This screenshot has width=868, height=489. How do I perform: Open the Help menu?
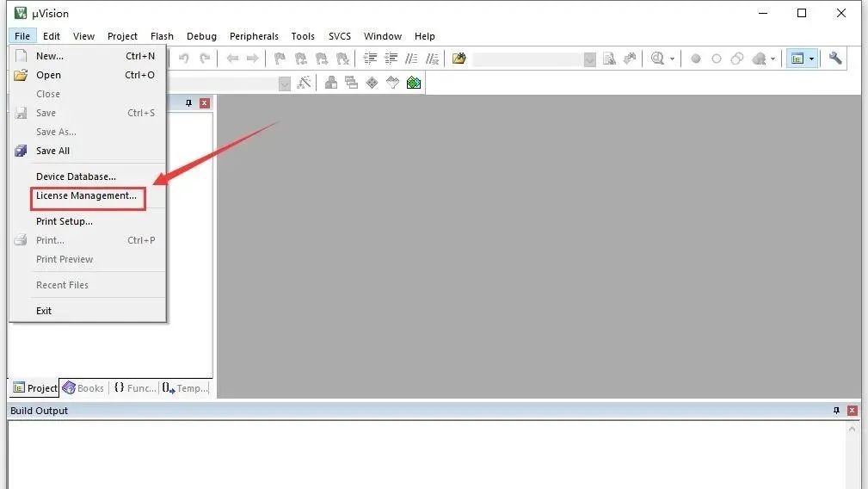tap(425, 36)
